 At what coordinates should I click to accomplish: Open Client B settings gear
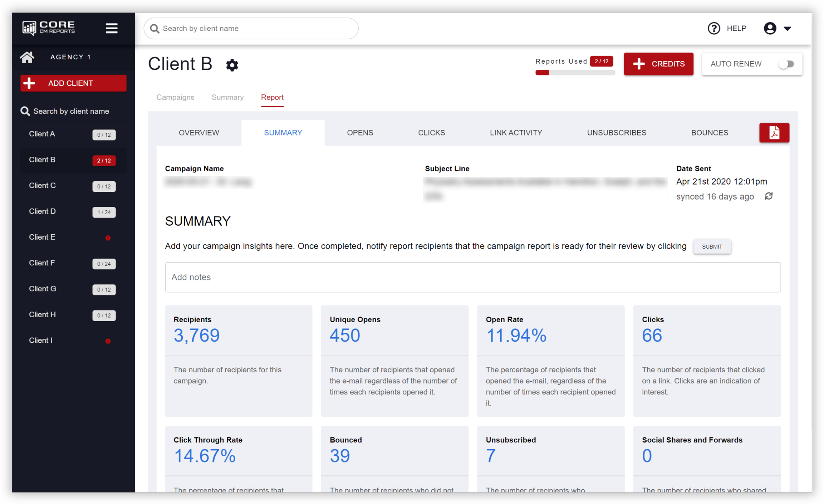click(232, 65)
